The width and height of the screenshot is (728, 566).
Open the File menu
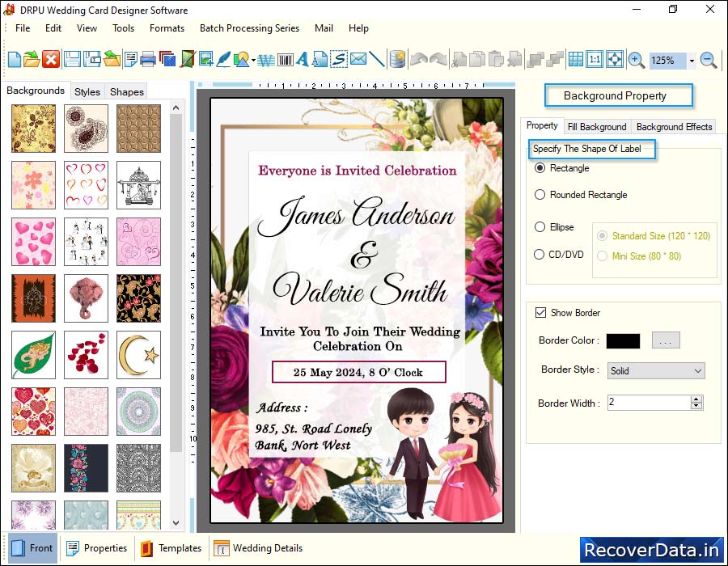23,28
